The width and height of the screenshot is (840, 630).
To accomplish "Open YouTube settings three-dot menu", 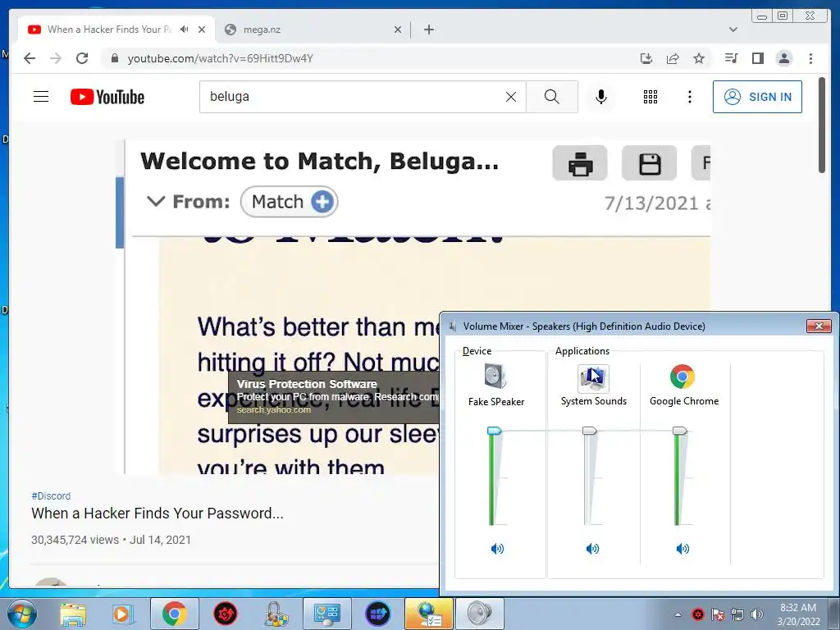I will coord(689,97).
